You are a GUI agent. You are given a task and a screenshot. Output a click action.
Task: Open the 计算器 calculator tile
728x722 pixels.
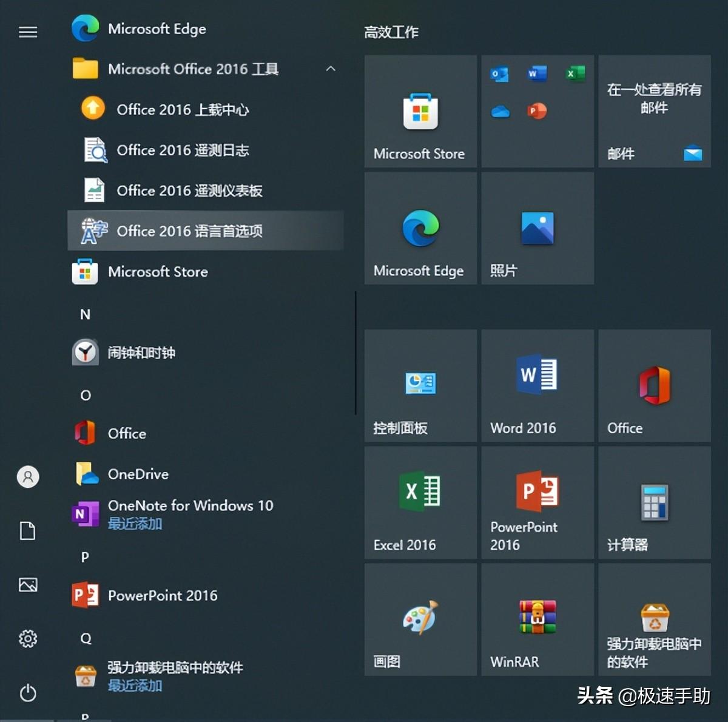click(x=654, y=502)
